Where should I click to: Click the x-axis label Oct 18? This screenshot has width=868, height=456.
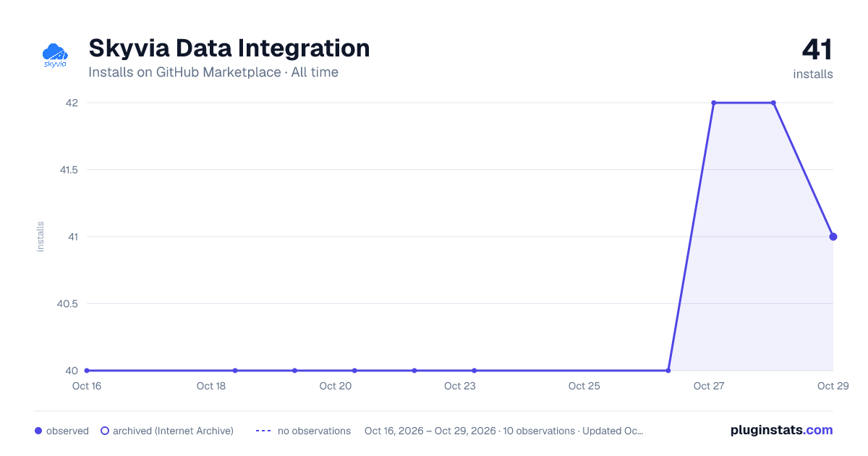click(211, 386)
